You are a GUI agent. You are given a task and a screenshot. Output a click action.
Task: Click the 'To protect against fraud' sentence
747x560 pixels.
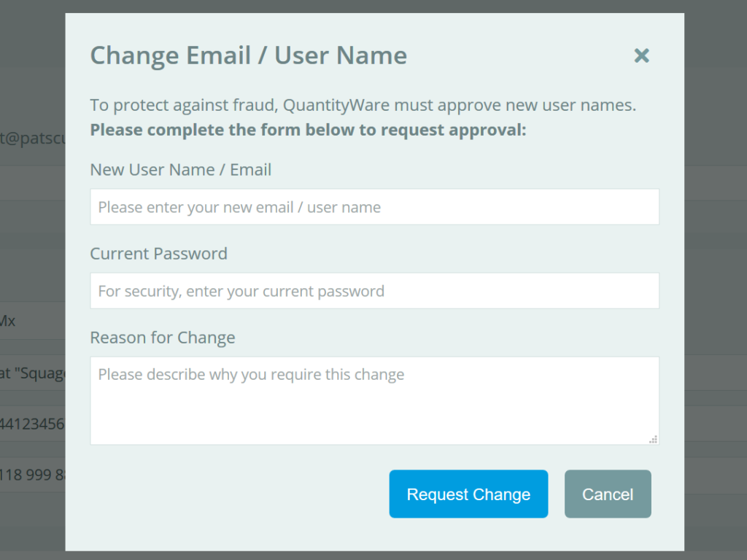pyautogui.click(x=363, y=105)
